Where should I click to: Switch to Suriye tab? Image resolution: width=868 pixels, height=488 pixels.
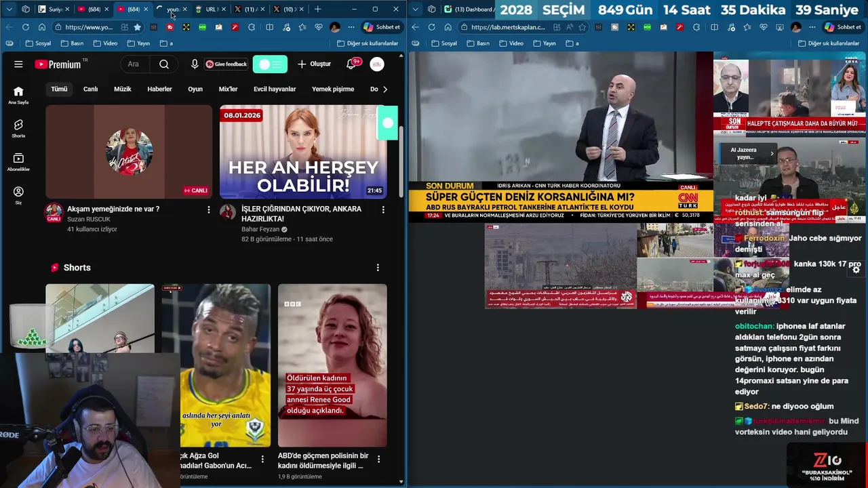(x=52, y=9)
